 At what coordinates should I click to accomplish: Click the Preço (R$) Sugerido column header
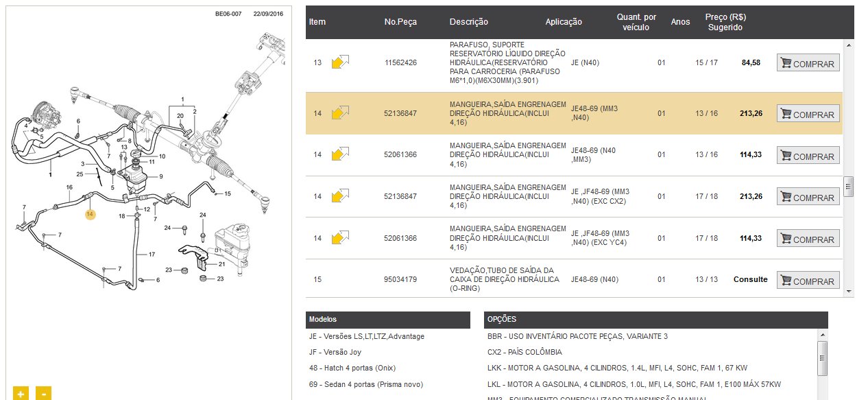click(725, 22)
